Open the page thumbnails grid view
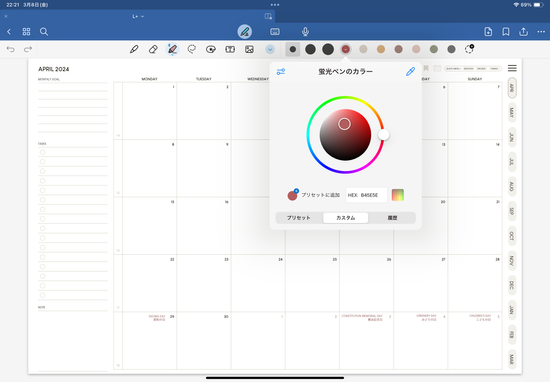Viewport: 550px width, 382px height. pyautogui.click(x=26, y=32)
